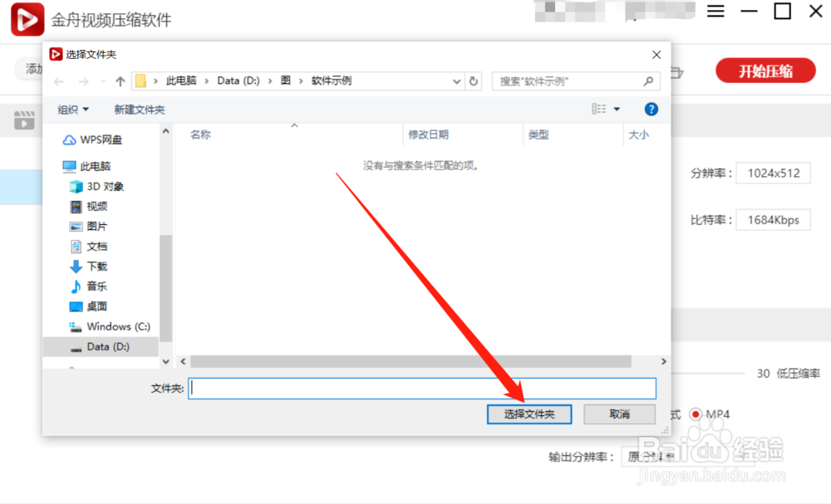The width and height of the screenshot is (831, 504).
Task: Click the 金舟视频压缩软件 app logo
Action: 27,20
